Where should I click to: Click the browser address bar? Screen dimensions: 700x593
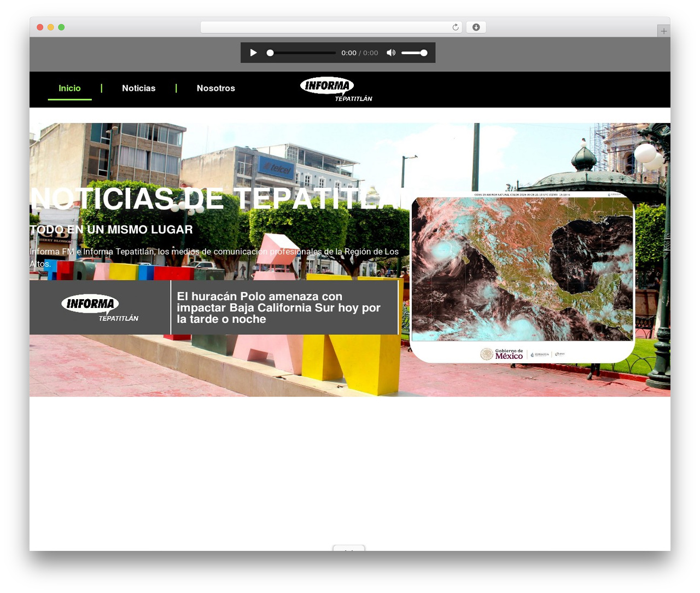coord(331,27)
